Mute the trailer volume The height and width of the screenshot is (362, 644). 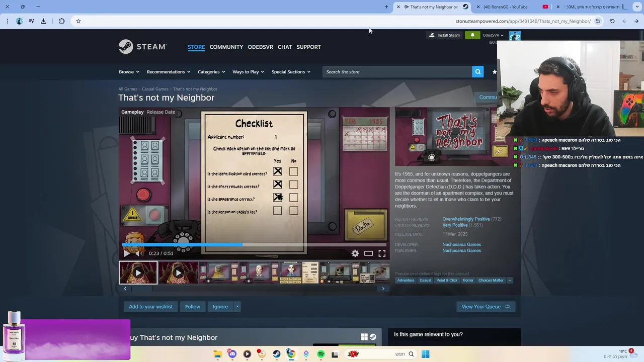(138, 253)
